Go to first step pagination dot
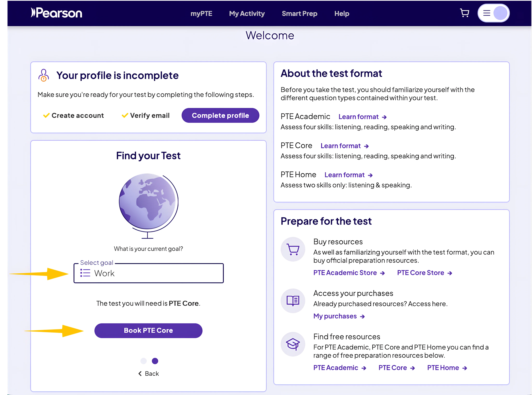 tap(143, 361)
